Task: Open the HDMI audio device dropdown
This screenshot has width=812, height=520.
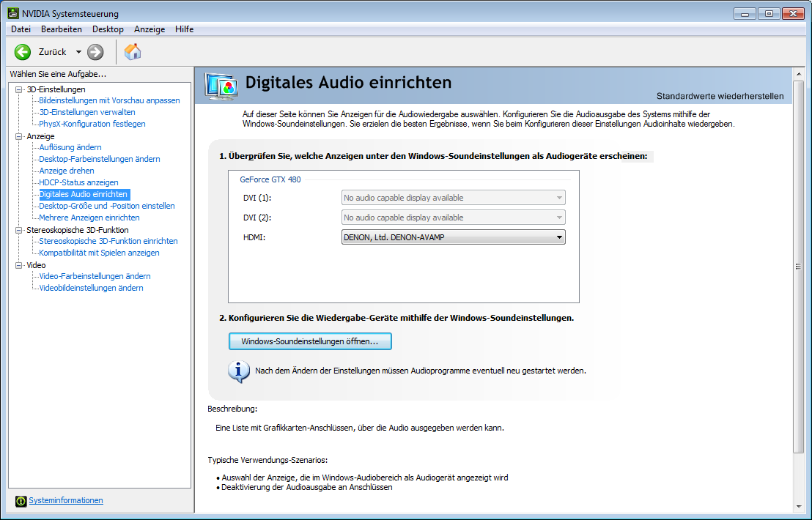Action: tap(453, 237)
